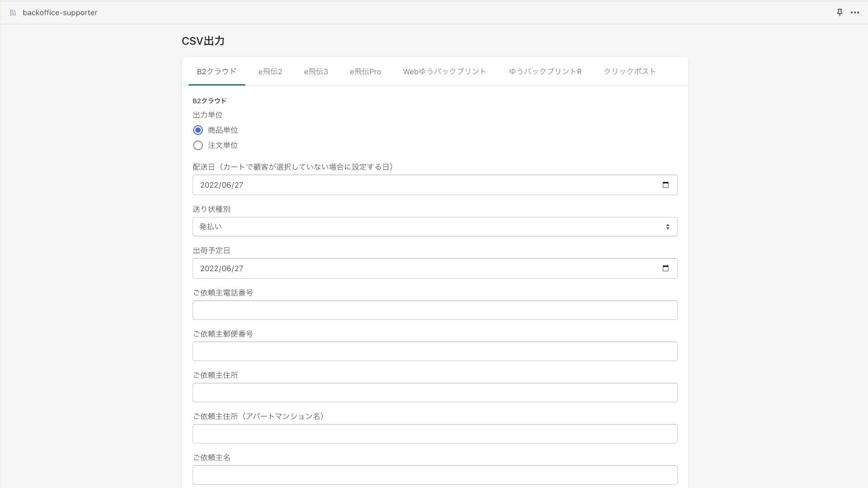
Task: Select the 注文単位 radio option
Action: [x=198, y=145]
